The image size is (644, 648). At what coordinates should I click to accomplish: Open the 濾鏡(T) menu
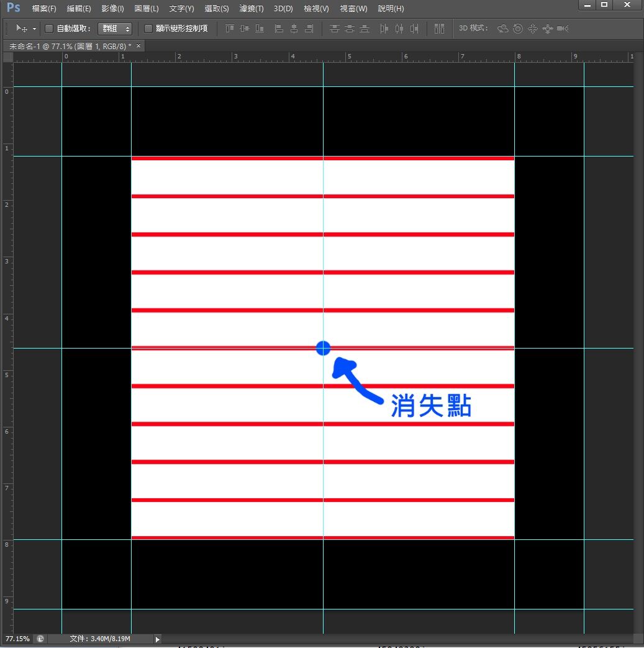pyautogui.click(x=252, y=9)
